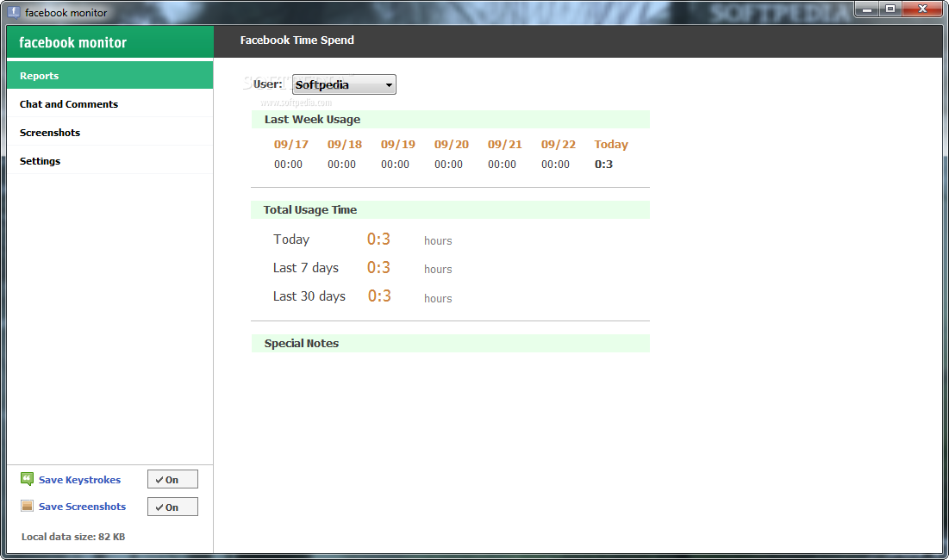Screen dimensions: 949x560
Task: Click the Save Screenshots link
Action: (x=82, y=507)
